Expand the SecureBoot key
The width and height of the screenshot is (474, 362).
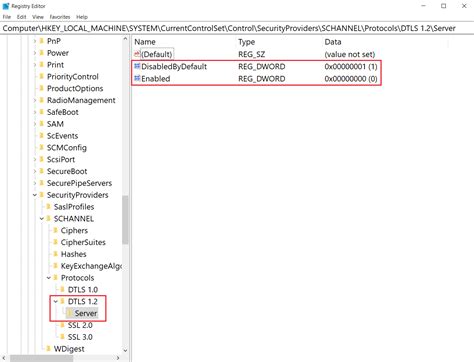[x=35, y=171]
